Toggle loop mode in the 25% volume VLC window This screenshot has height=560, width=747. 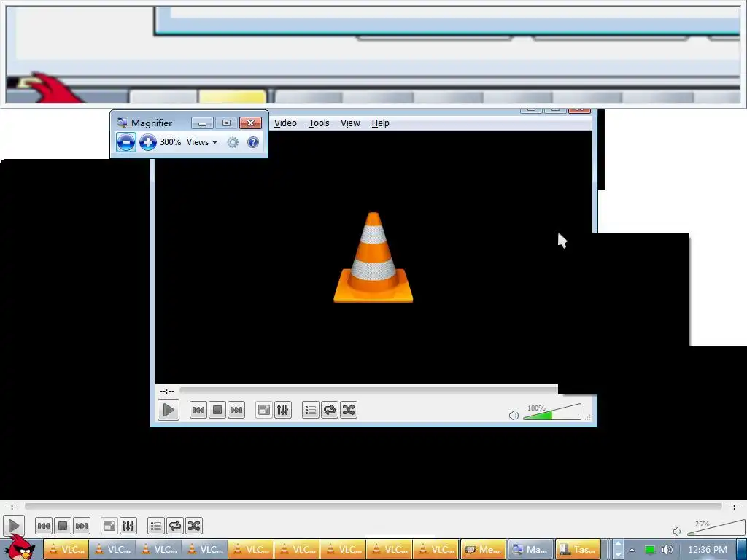175,526
